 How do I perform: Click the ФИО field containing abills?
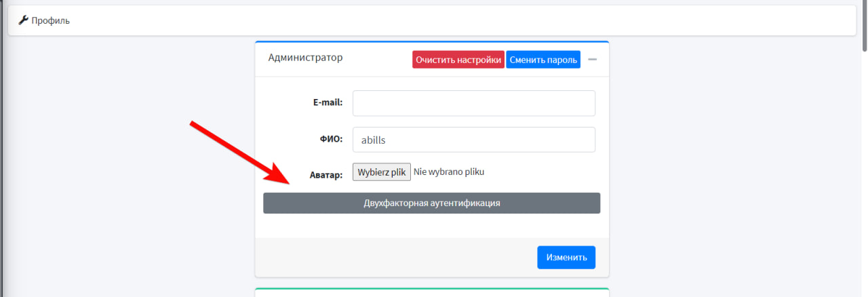[x=473, y=140]
